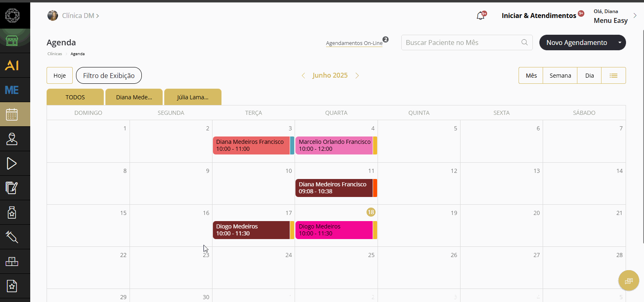Expand Novo Agendamento dropdown arrow
This screenshot has height=302, width=644.
coord(619,43)
